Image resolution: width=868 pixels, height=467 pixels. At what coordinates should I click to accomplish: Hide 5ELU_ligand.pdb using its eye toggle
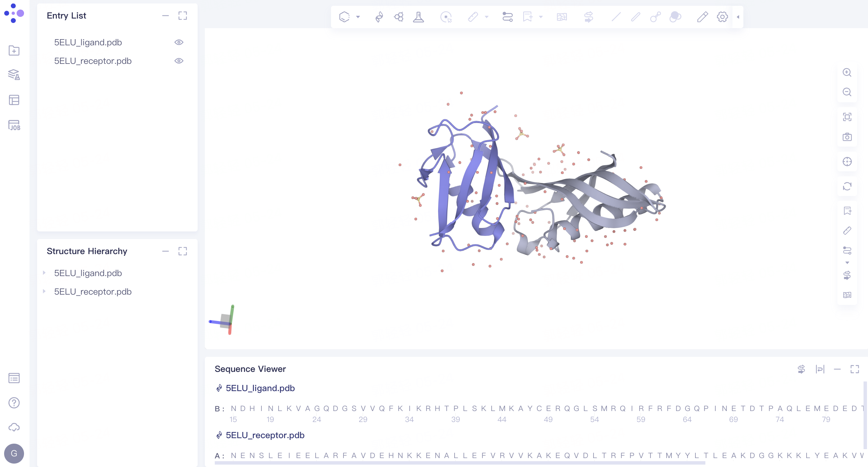(179, 42)
